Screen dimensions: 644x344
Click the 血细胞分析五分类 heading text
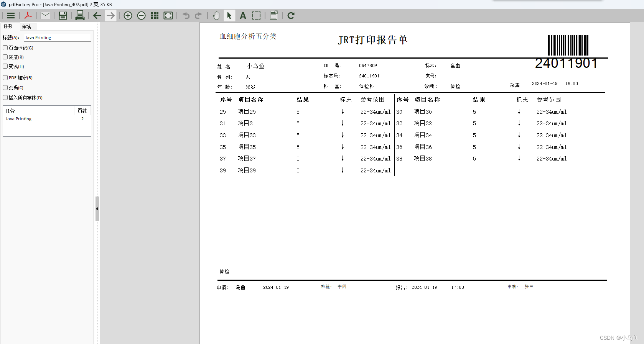click(248, 36)
